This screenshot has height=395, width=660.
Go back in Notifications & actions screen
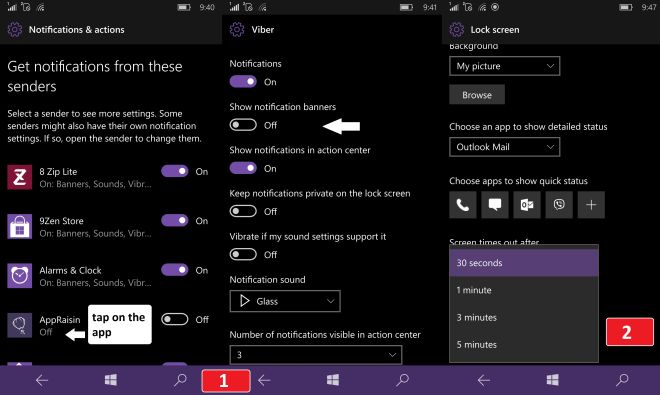(x=42, y=380)
